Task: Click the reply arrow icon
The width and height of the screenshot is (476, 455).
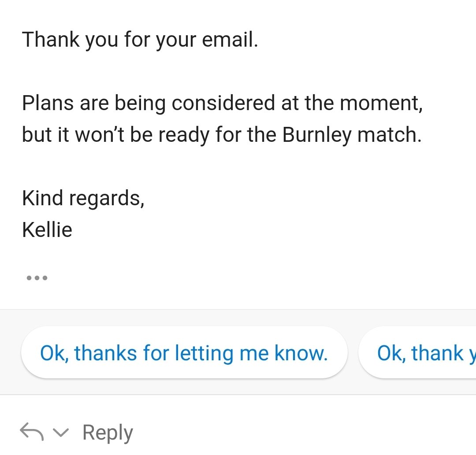Action: [32, 432]
